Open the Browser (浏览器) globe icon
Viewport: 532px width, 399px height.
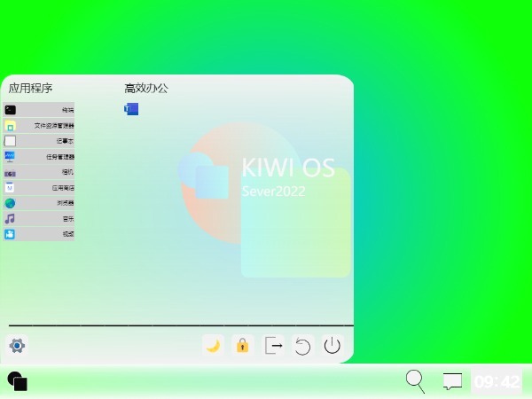39,203
